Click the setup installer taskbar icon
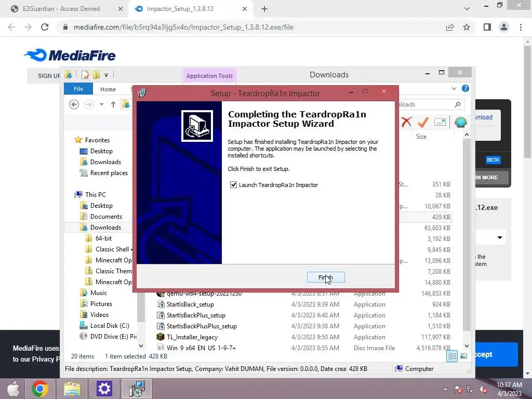This screenshot has height=399, width=532. 137,389
